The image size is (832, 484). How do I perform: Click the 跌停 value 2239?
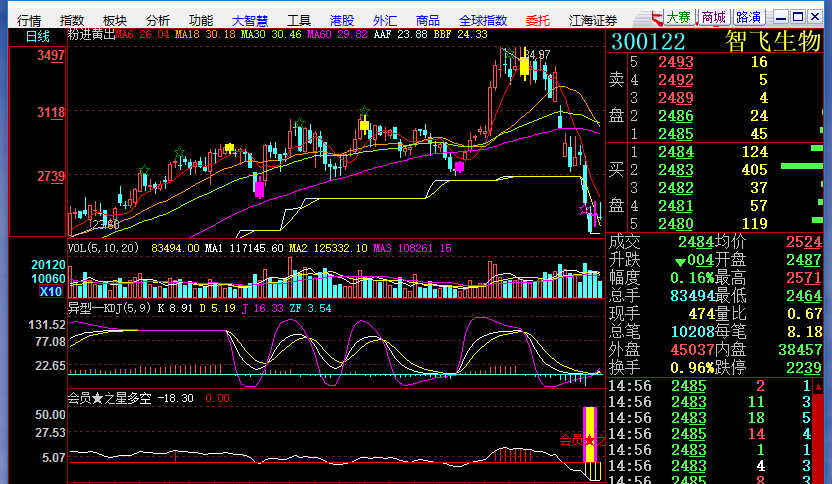804,368
